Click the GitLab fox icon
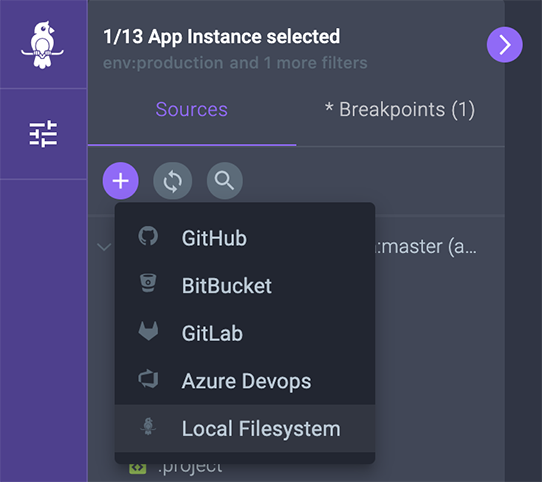The image size is (542, 482). [148, 331]
